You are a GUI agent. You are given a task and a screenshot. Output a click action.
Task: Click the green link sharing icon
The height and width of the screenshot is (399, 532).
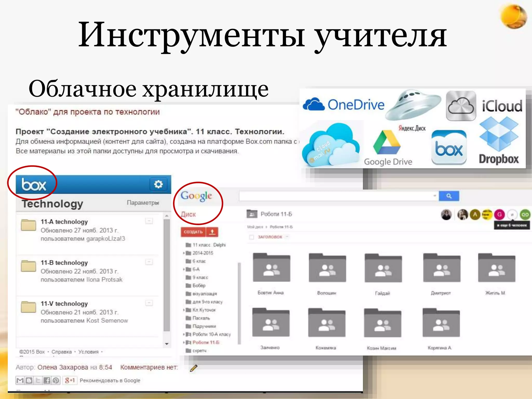pos(525,215)
